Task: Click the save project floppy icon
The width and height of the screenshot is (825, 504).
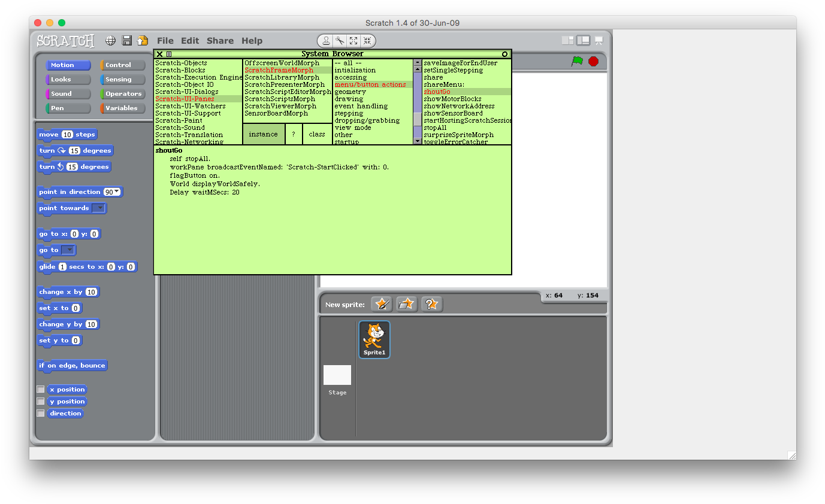Action: 126,41
